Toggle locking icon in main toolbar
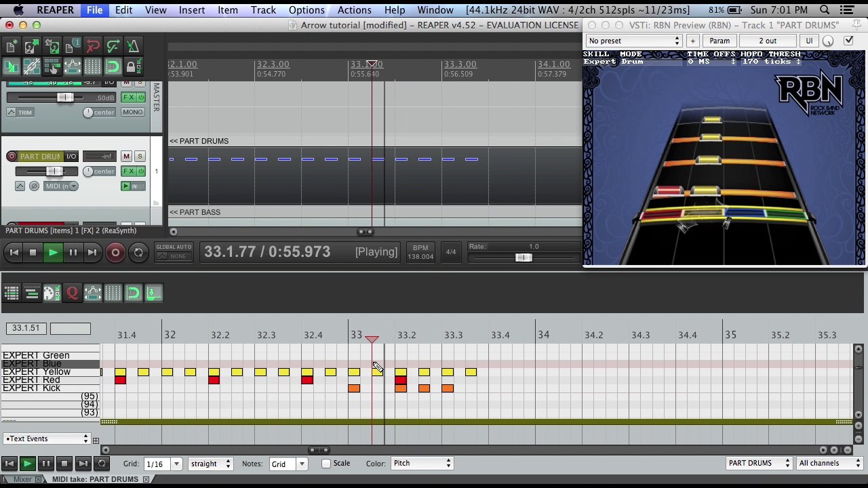Image resolution: width=868 pixels, height=488 pixels. click(x=133, y=66)
